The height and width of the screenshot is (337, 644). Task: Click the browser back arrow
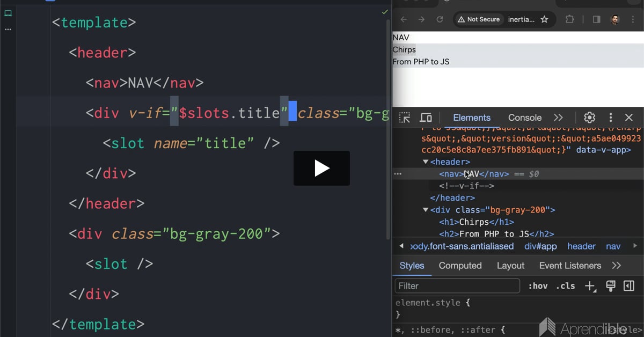click(404, 19)
